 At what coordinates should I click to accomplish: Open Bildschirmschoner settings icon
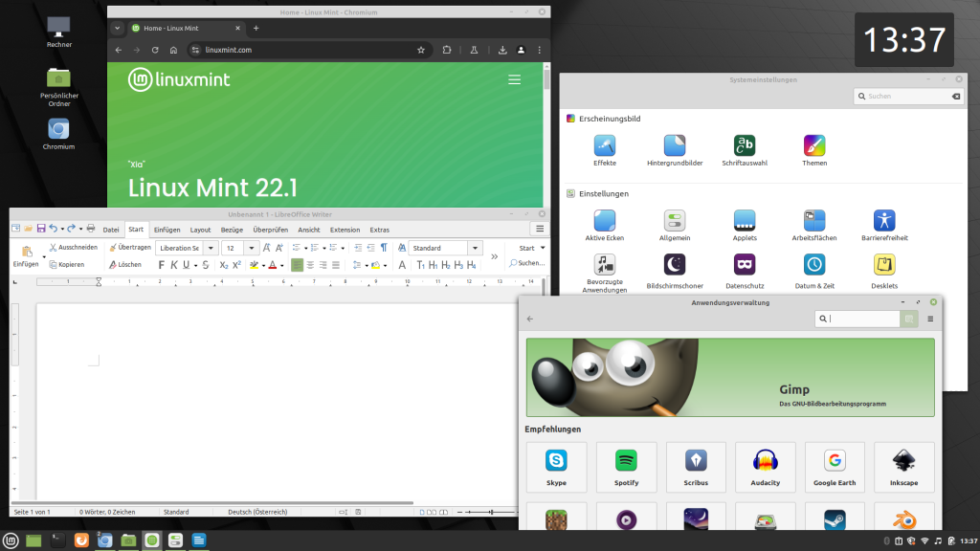[674, 264]
